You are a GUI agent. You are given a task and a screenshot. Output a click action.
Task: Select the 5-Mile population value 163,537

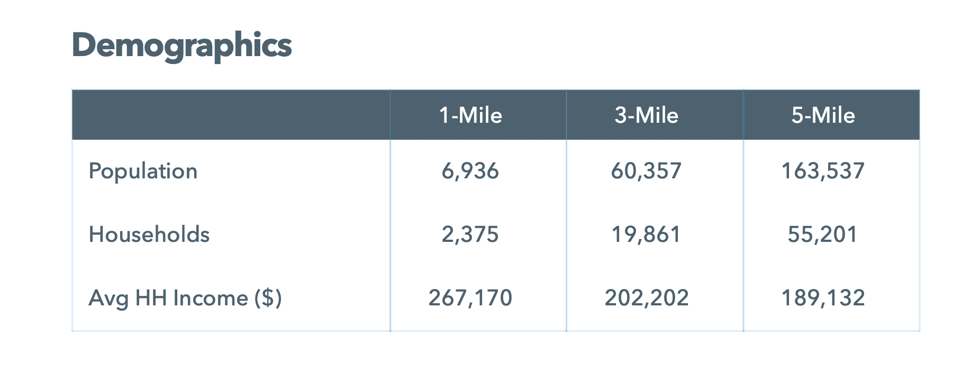pyautogui.click(x=823, y=171)
